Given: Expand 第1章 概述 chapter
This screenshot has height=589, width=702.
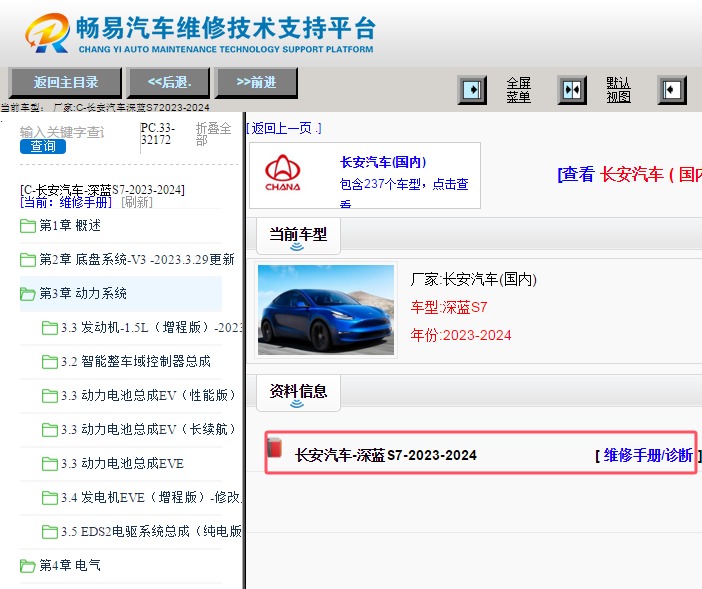Looking at the screenshot, I should [70, 225].
